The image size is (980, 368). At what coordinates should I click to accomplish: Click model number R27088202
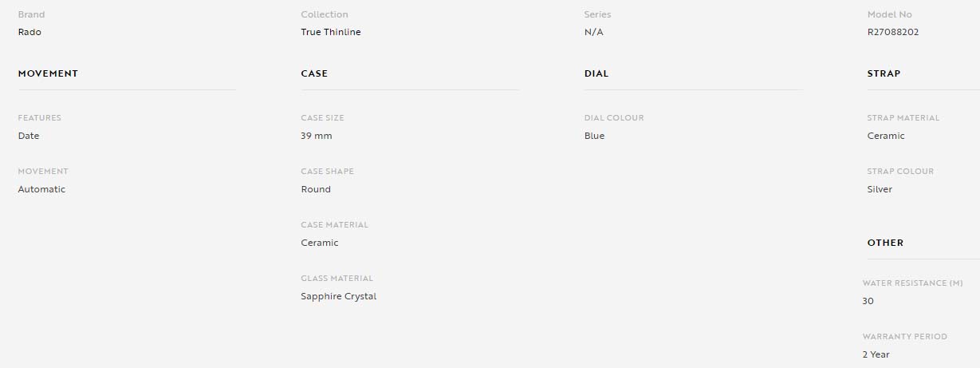894,32
